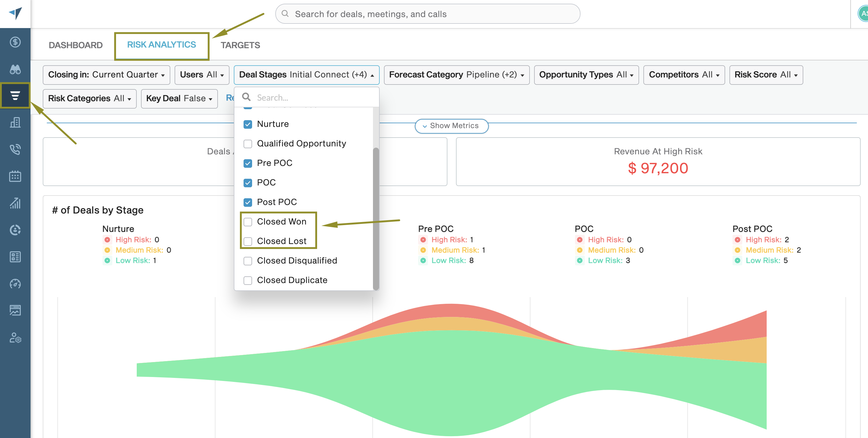This screenshot has width=868, height=438.
Task: Click the # of Deals by Stage title
Action: pos(98,210)
